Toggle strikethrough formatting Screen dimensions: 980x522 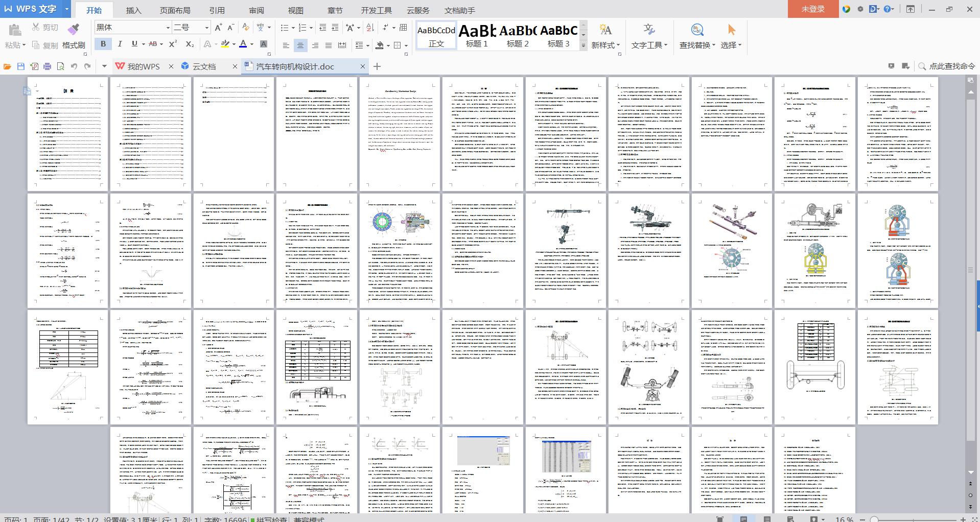[x=153, y=44]
